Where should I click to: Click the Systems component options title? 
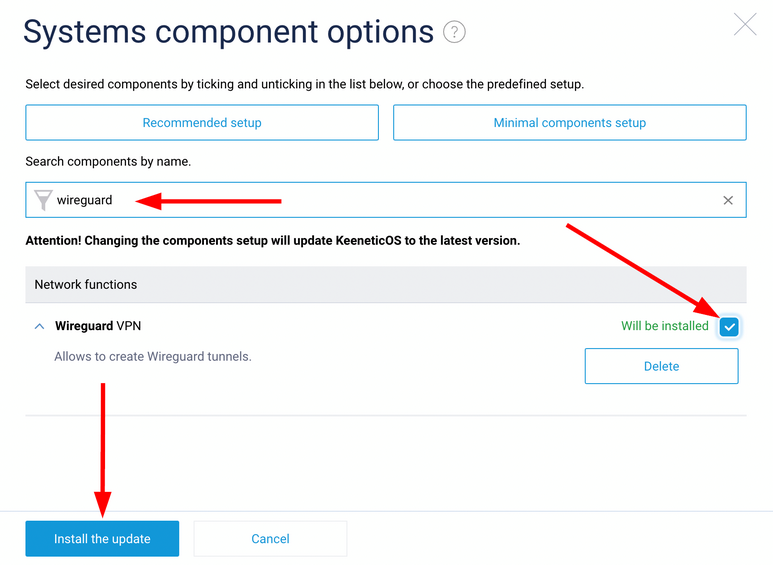click(228, 33)
